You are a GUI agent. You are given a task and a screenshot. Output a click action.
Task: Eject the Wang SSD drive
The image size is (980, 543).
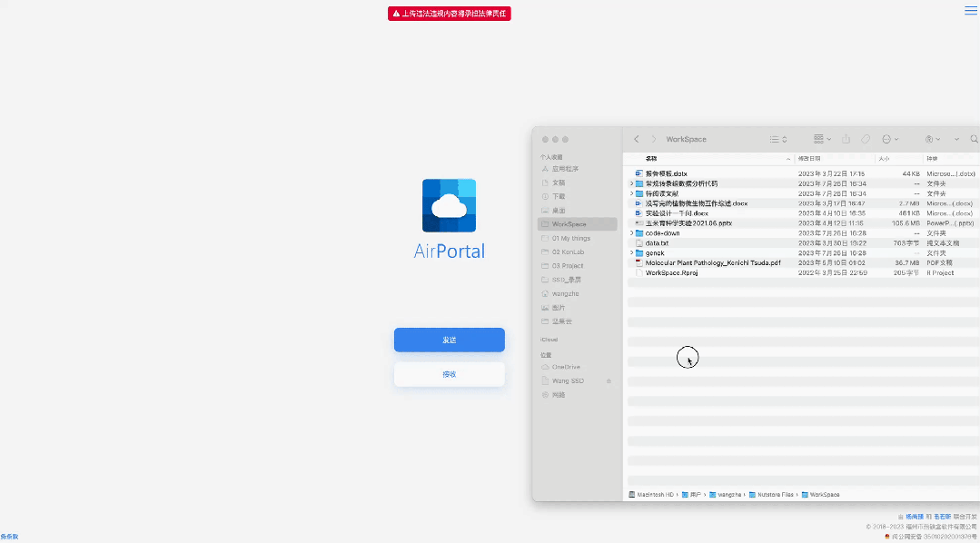click(x=609, y=380)
